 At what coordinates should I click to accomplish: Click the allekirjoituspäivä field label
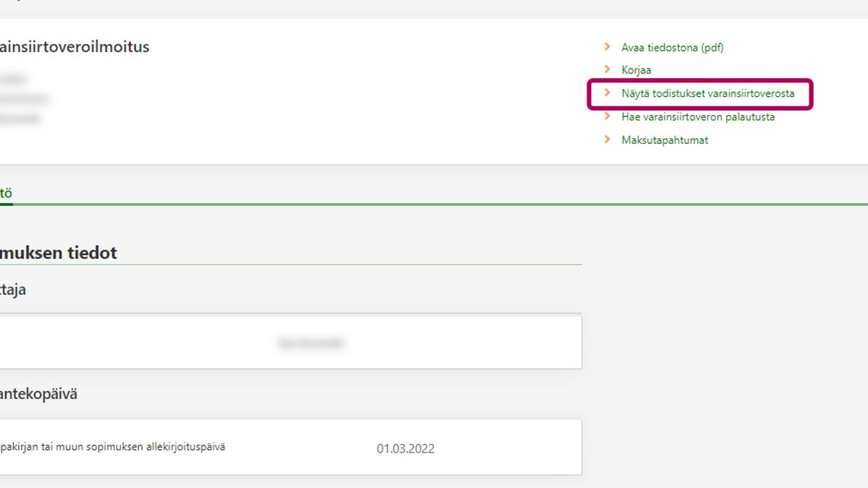coord(112,447)
